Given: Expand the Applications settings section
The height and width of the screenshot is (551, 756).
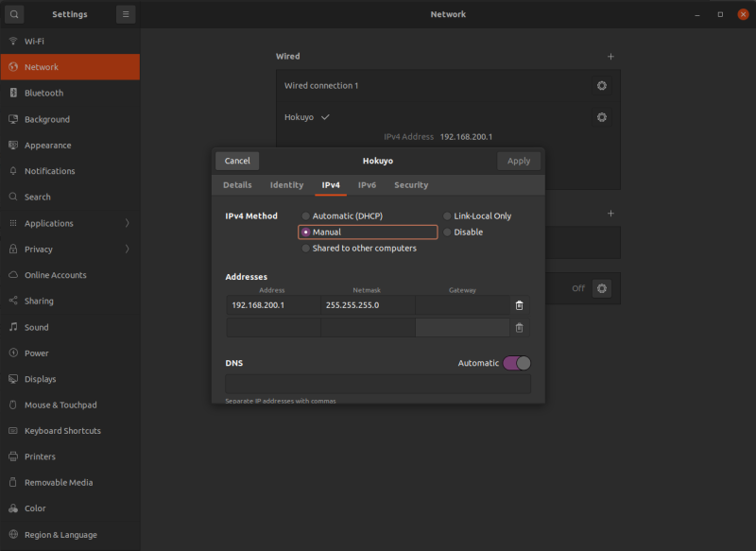Looking at the screenshot, I should pos(49,223).
